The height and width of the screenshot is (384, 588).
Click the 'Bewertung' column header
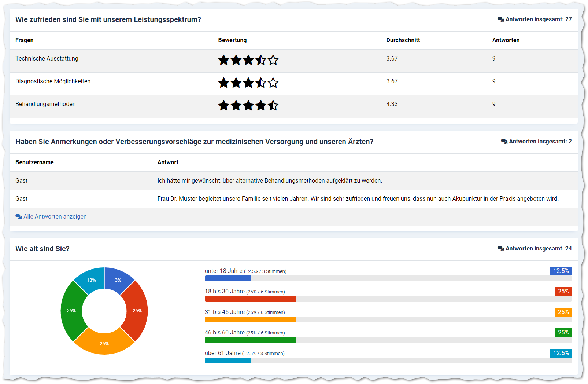coord(232,40)
